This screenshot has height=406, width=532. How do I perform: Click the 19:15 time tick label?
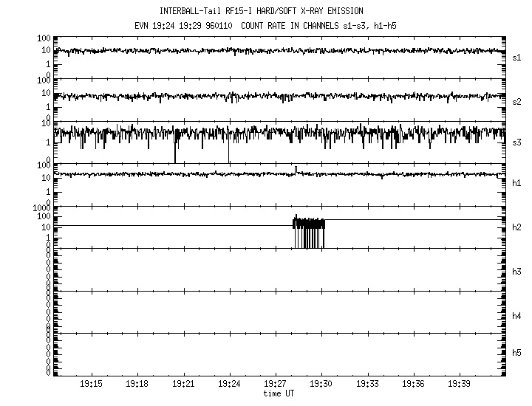pyautogui.click(x=91, y=385)
